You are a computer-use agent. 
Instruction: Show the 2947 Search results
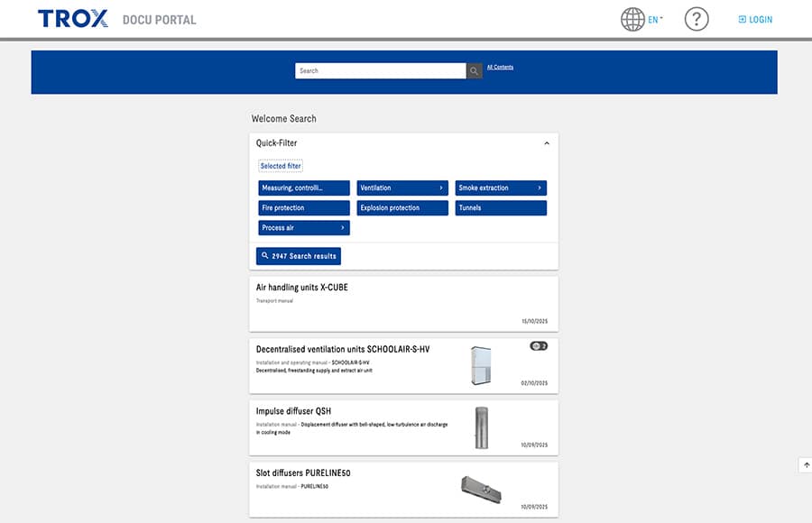(299, 256)
